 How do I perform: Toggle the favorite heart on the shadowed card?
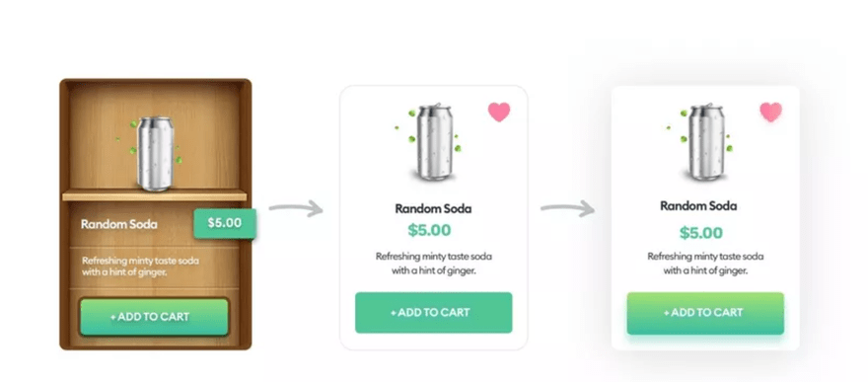click(x=770, y=112)
